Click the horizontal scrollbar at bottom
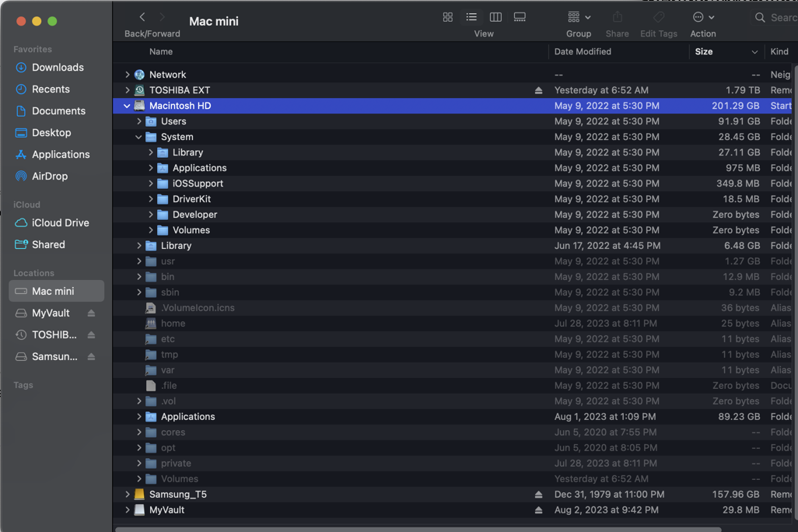The width and height of the screenshot is (798, 532). [418, 530]
